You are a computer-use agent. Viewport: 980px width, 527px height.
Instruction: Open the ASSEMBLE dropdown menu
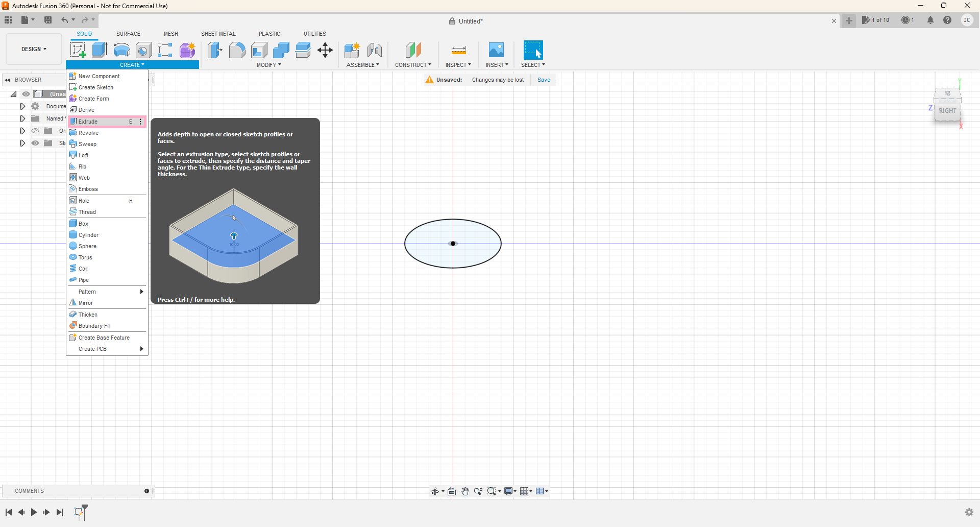(x=363, y=65)
